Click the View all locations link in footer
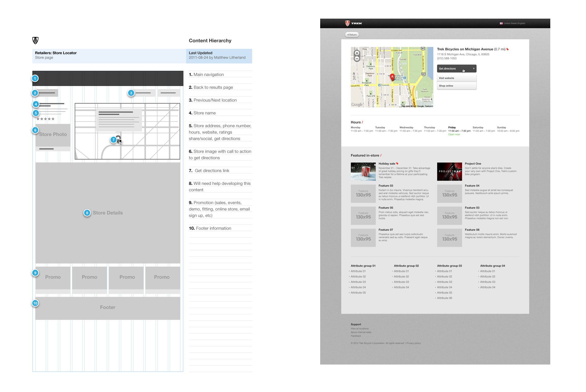586x392 pixels. pyautogui.click(x=360, y=328)
